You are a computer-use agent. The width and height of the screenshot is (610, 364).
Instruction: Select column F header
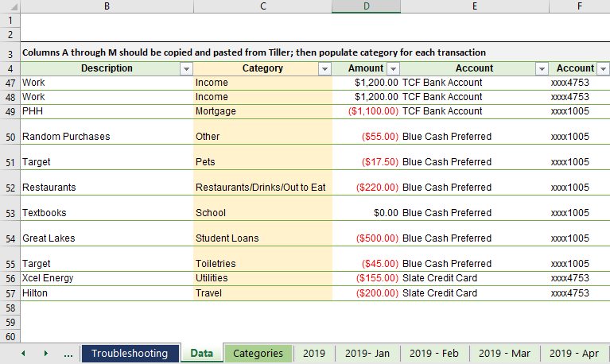click(580, 6)
